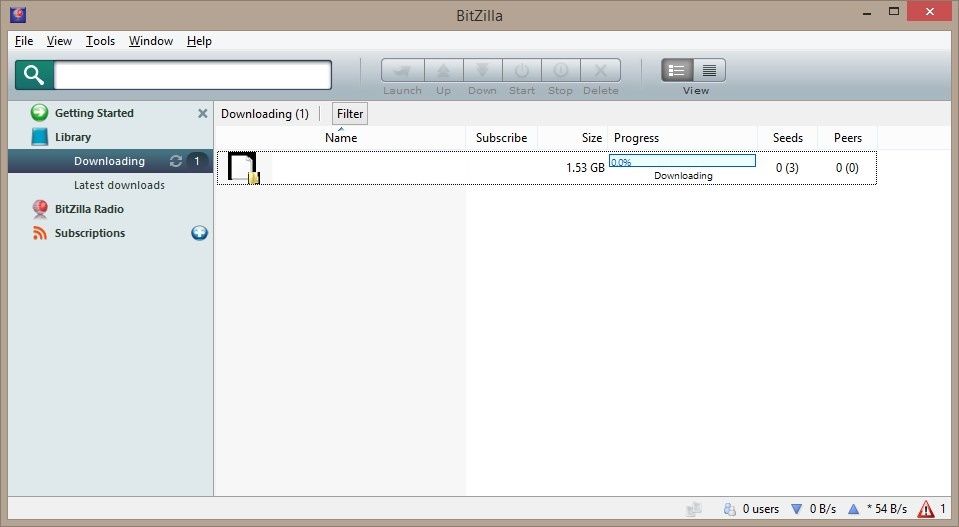
Task: Click the Filter button
Action: 350,114
